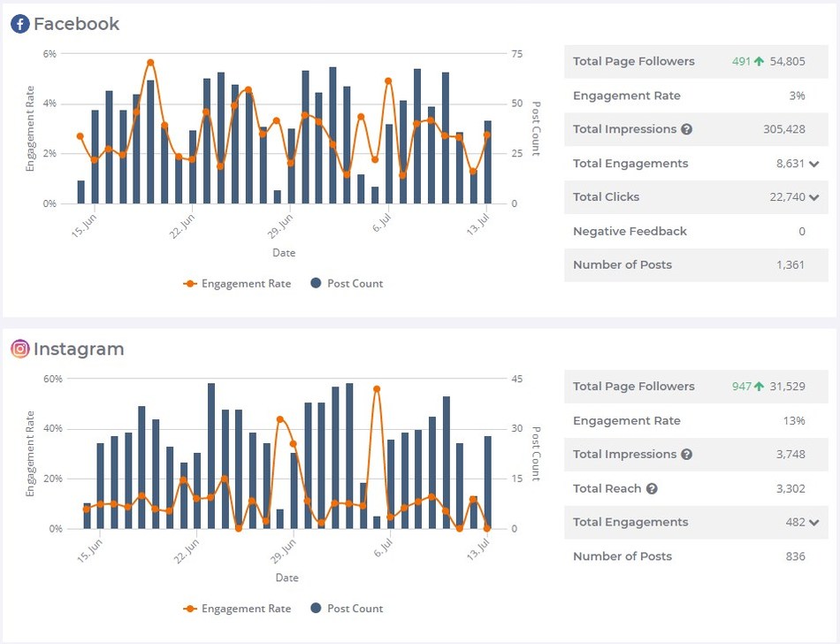Click the green arrow beside Facebook followers 491
Viewport: 840px width, 644px height.
pyautogui.click(x=759, y=61)
